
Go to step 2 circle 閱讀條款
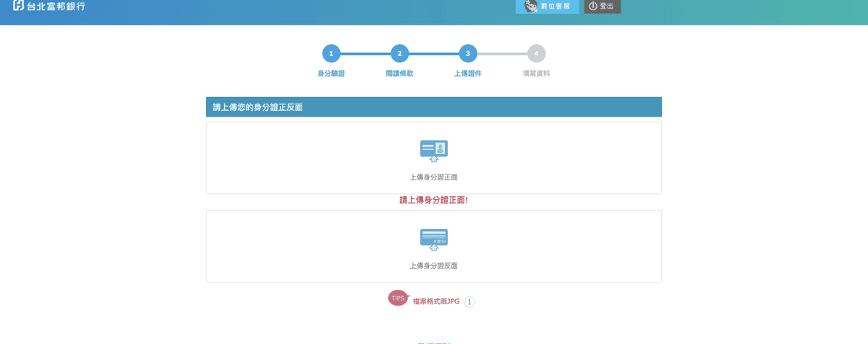click(x=399, y=54)
